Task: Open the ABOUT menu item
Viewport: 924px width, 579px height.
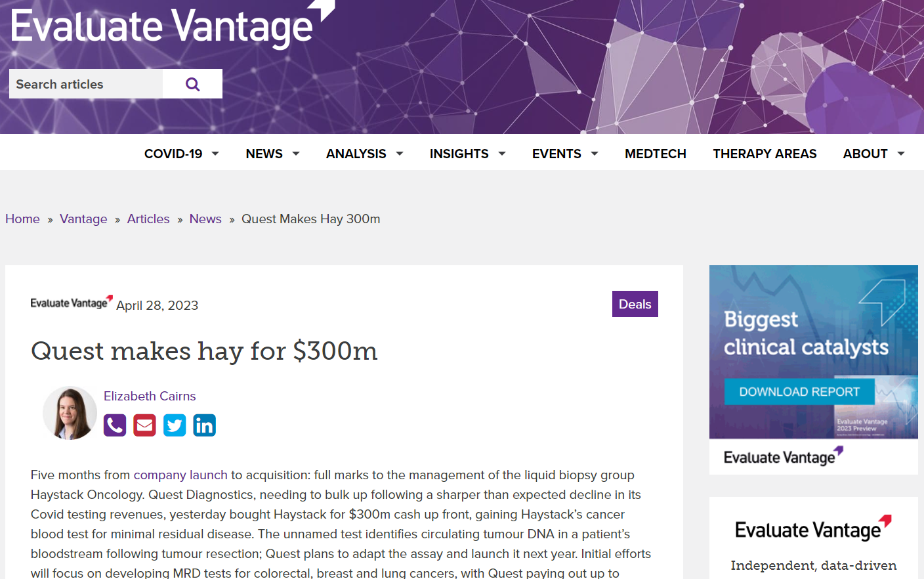Action: [x=865, y=154]
